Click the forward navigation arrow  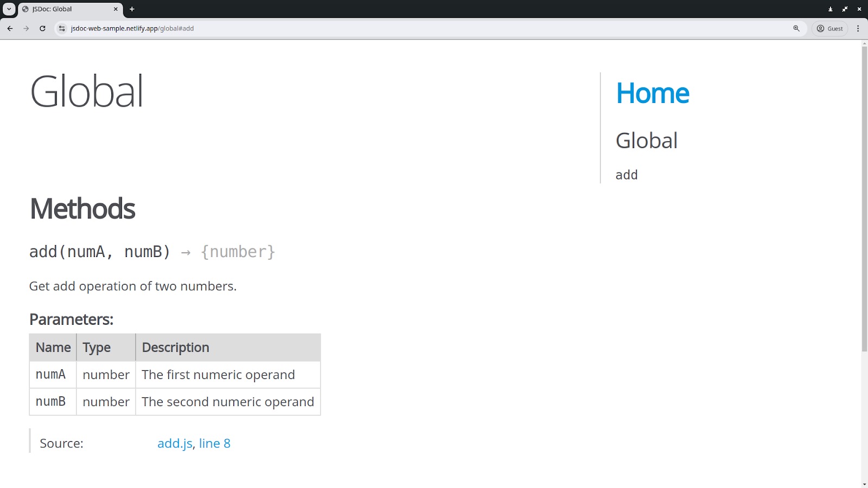point(26,28)
